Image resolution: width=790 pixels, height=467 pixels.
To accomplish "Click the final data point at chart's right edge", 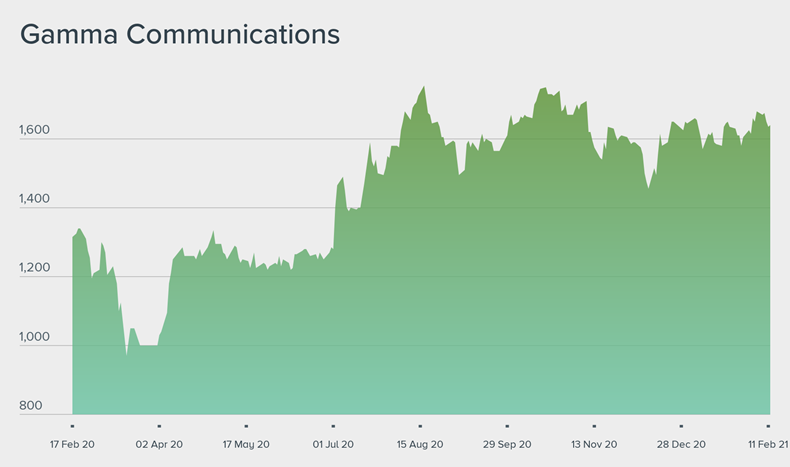I will [769, 127].
